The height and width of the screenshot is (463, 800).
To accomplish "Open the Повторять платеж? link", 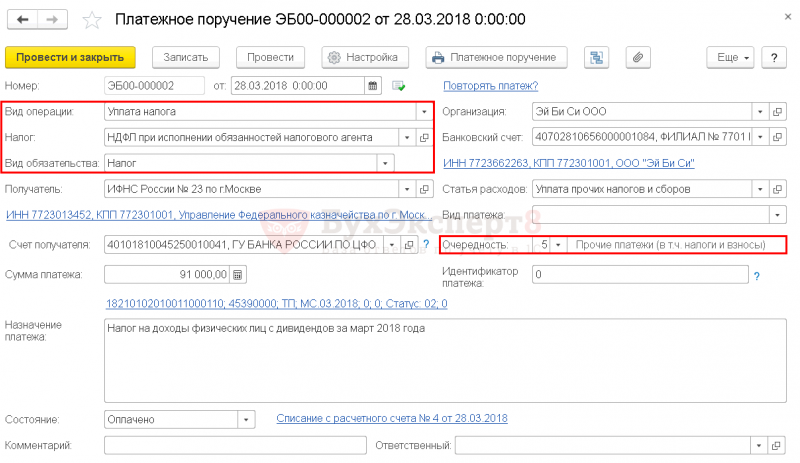I will coord(490,86).
